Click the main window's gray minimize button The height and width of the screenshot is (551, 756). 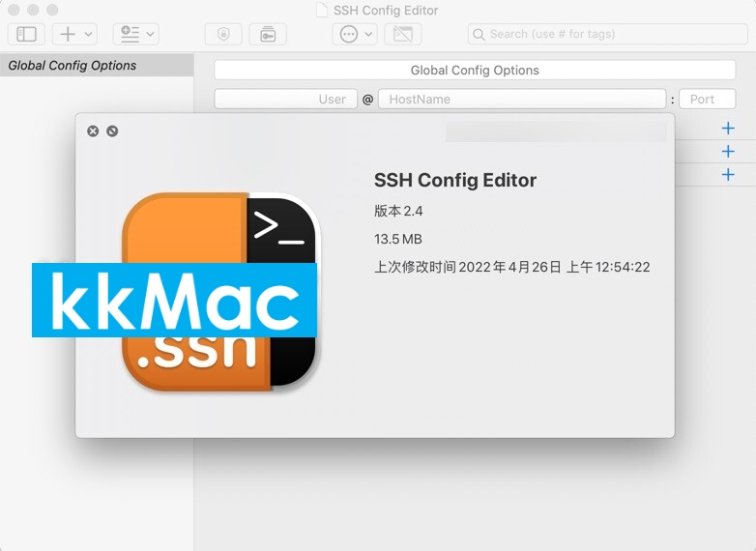(x=33, y=10)
